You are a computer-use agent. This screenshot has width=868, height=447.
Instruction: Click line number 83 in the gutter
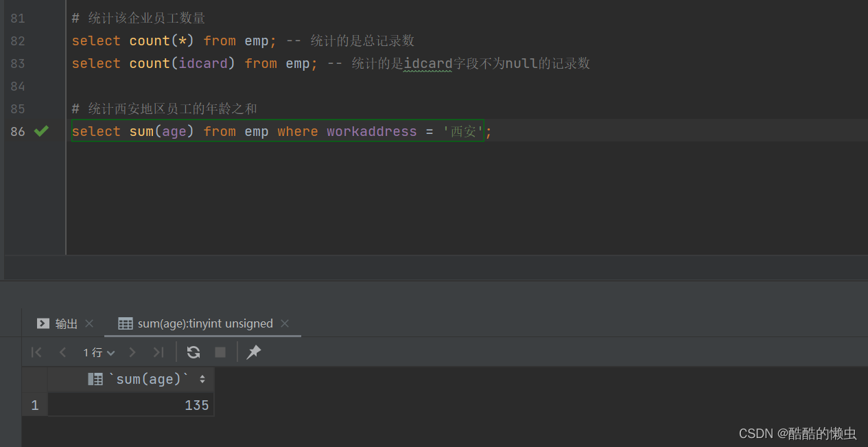tap(18, 64)
